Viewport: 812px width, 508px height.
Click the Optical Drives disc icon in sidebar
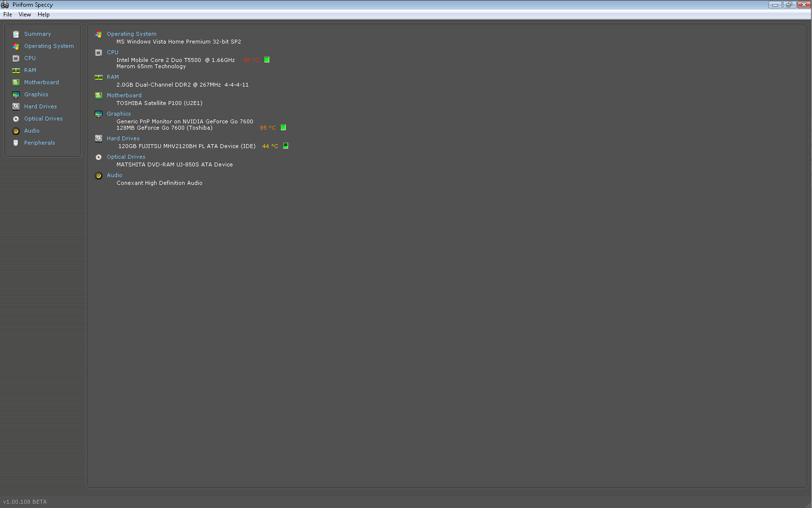point(16,119)
